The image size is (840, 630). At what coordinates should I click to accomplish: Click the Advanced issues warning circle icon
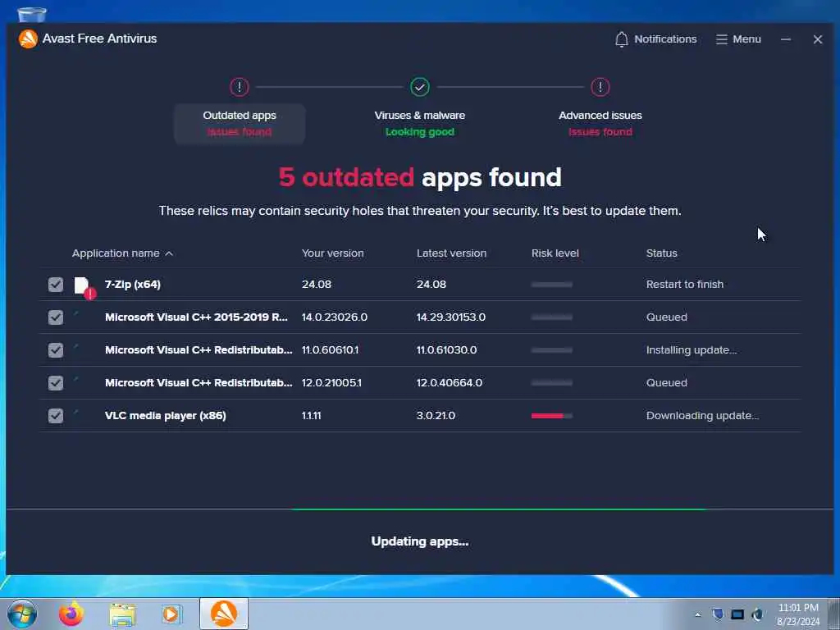[600, 87]
